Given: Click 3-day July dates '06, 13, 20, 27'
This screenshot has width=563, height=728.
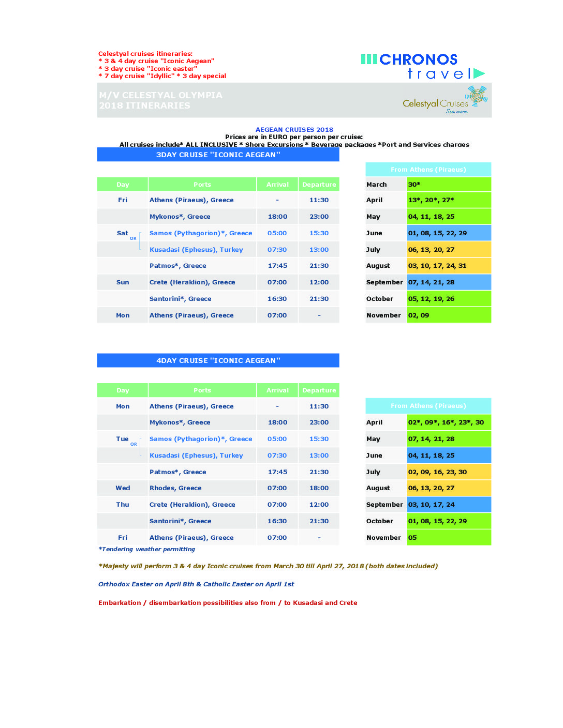Looking at the screenshot, I should click(449, 250).
